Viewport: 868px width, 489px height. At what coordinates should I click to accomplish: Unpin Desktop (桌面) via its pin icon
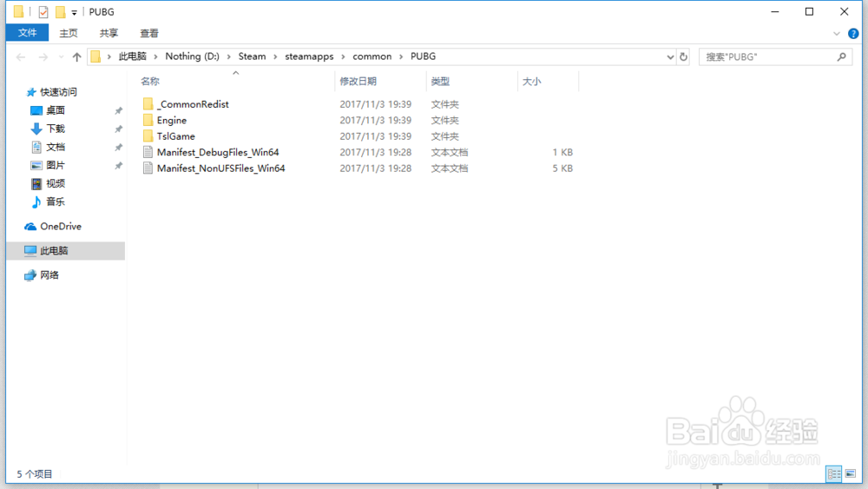tap(118, 111)
